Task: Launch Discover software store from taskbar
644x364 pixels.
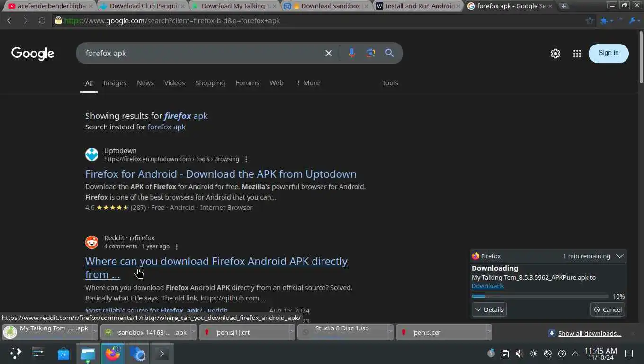Action: (63, 353)
